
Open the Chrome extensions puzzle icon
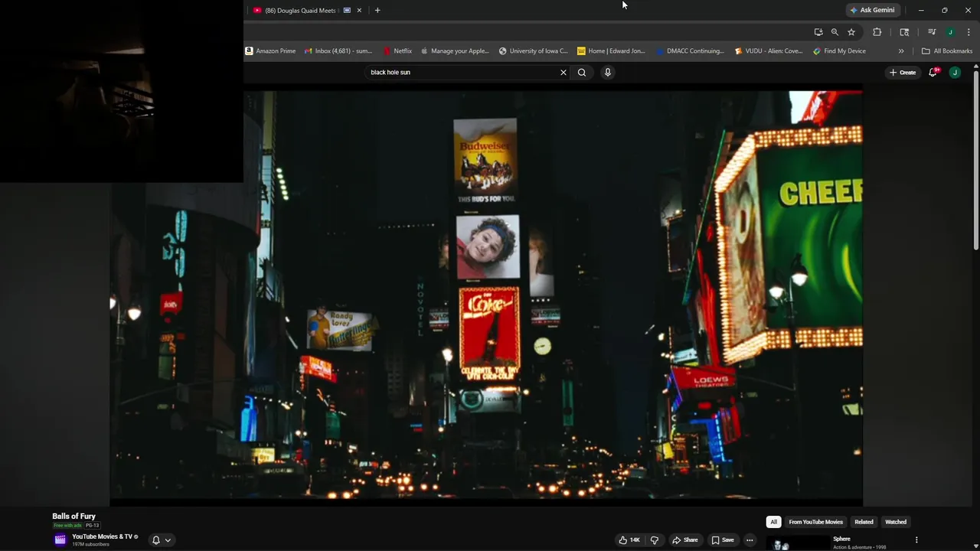(877, 32)
